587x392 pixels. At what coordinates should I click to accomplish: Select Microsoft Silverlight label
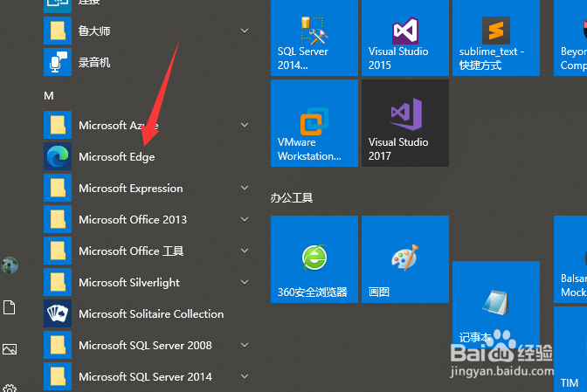(129, 282)
